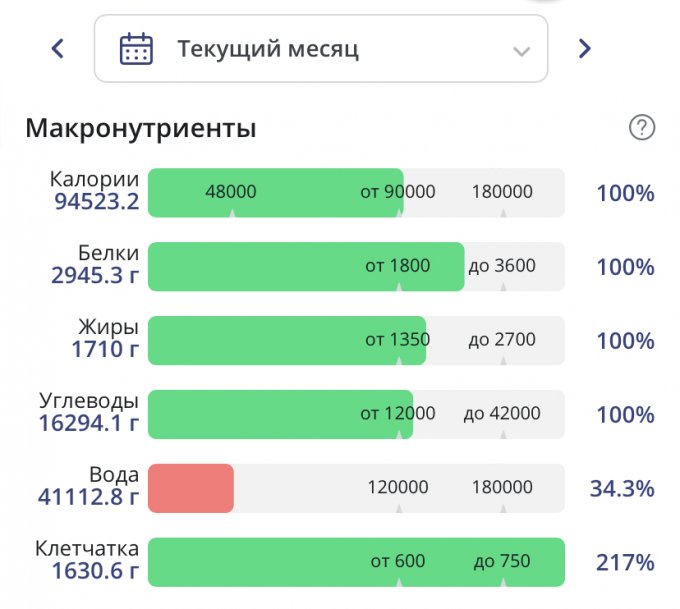Click the Углеводы 16294.1 г label
The width and height of the screenshot is (680, 609).
click(88, 424)
